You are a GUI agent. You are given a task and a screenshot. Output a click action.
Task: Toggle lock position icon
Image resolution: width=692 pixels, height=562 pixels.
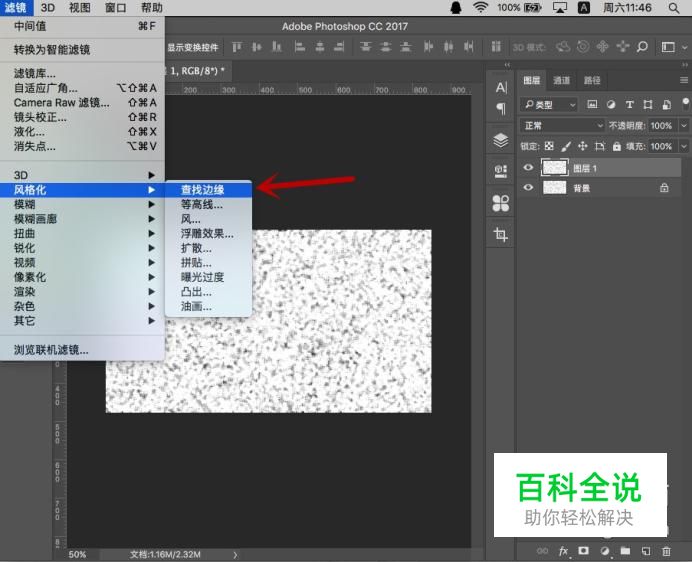click(x=583, y=146)
